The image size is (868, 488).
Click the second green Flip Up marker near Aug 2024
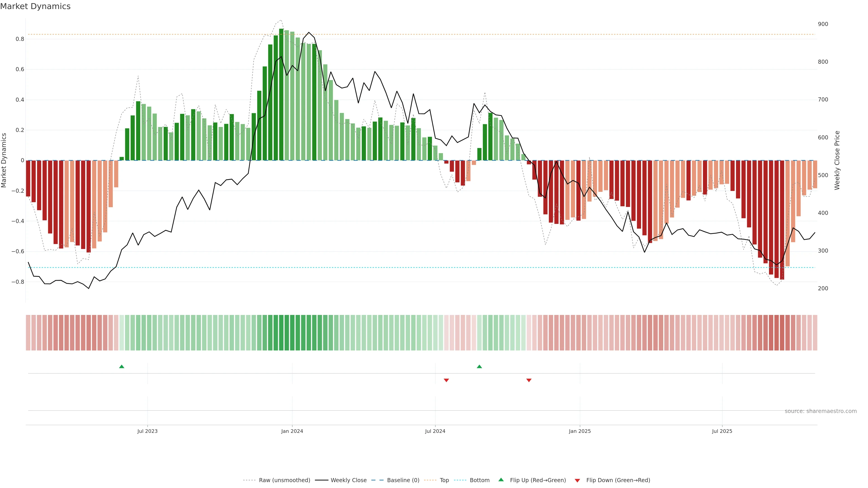tap(479, 366)
